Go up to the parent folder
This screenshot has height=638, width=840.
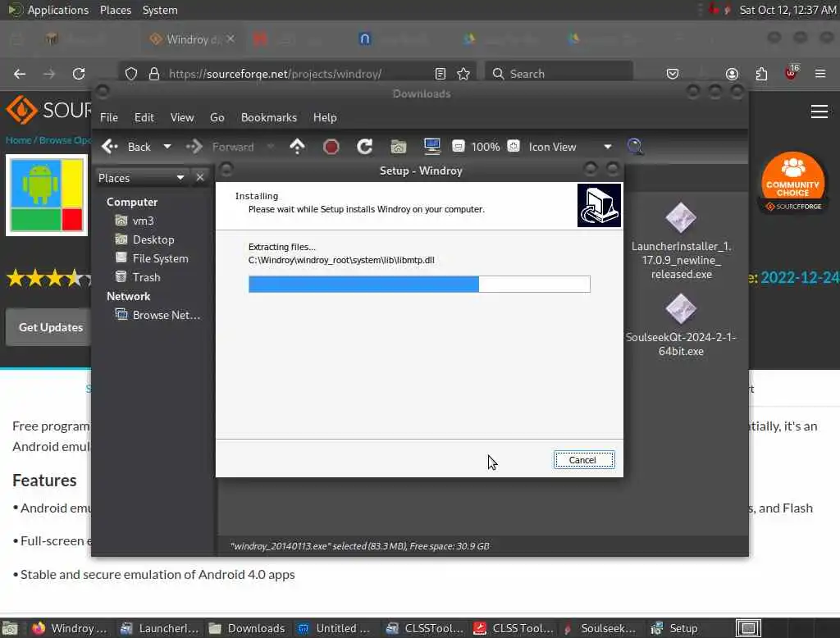pyautogui.click(x=297, y=146)
